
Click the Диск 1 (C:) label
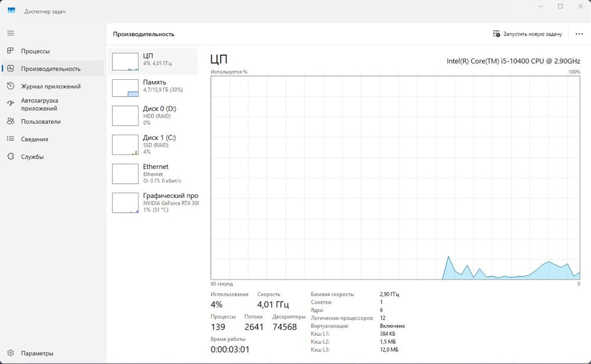tap(159, 138)
